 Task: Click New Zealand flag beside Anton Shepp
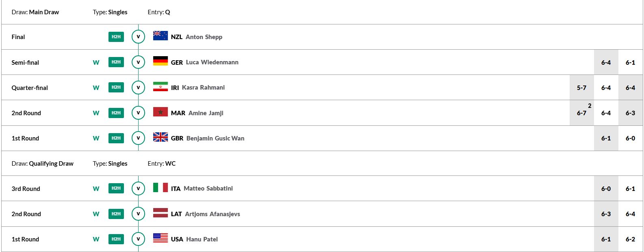pyautogui.click(x=160, y=36)
